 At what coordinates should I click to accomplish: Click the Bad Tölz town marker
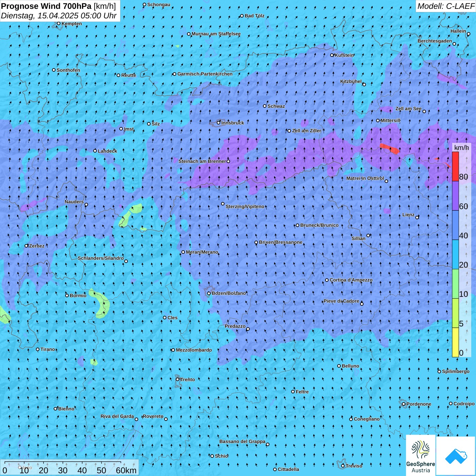click(242, 16)
